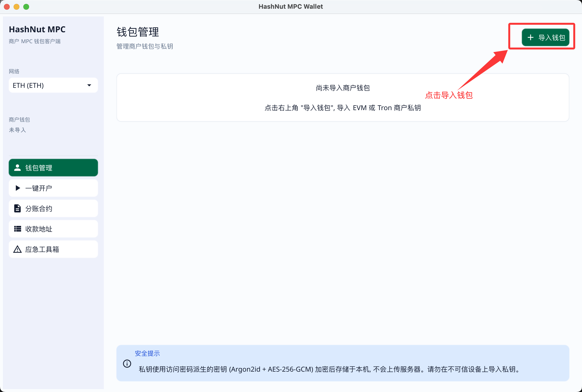Click the instruction text mentioning EVM 或 Tron
Screen dimensions: 582x392
coord(343,108)
